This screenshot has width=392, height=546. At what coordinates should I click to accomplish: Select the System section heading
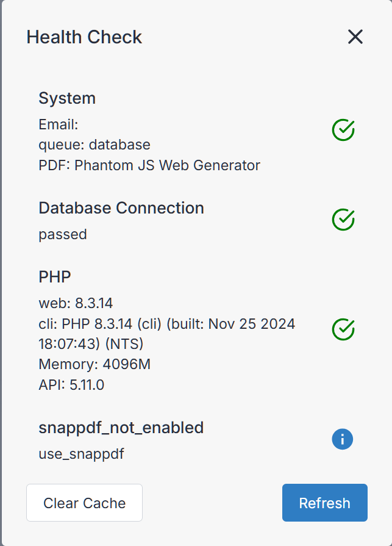click(67, 98)
